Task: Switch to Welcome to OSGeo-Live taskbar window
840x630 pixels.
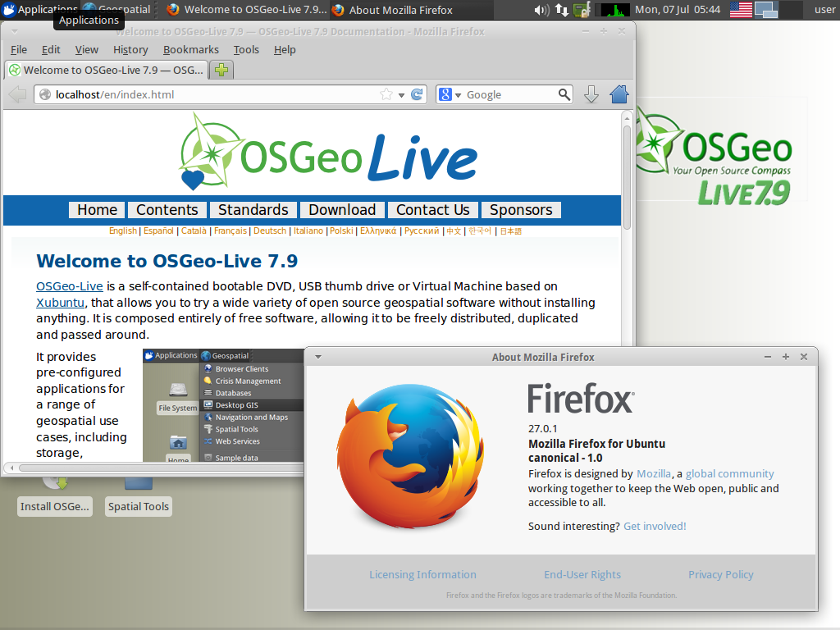Action: (245, 10)
